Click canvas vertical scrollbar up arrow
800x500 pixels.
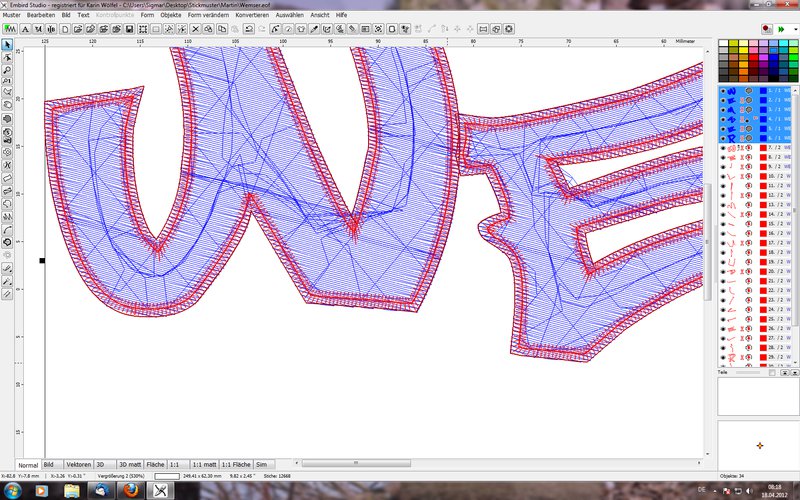(708, 51)
